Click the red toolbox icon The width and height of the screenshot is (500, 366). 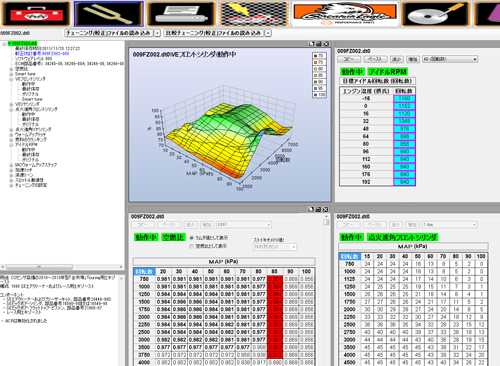36,14
